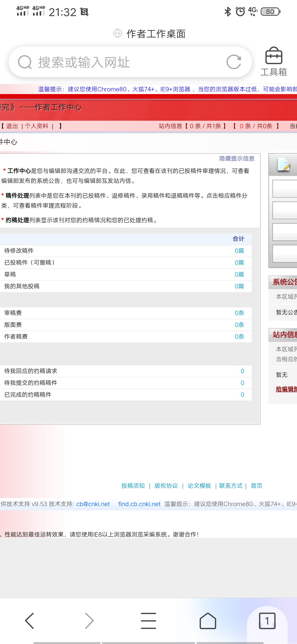Open 版权协议 footer link
The width and height of the screenshot is (297, 644).
point(166,486)
